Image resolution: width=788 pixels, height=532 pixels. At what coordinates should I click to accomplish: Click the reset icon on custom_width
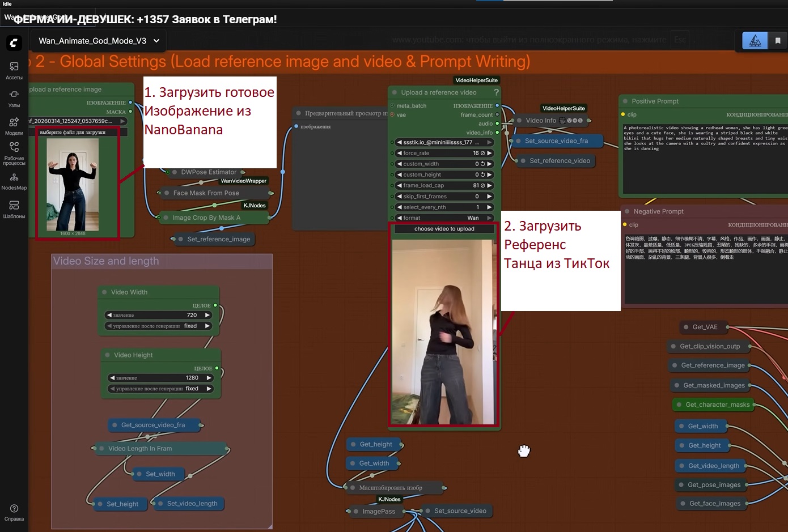point(482,164)
